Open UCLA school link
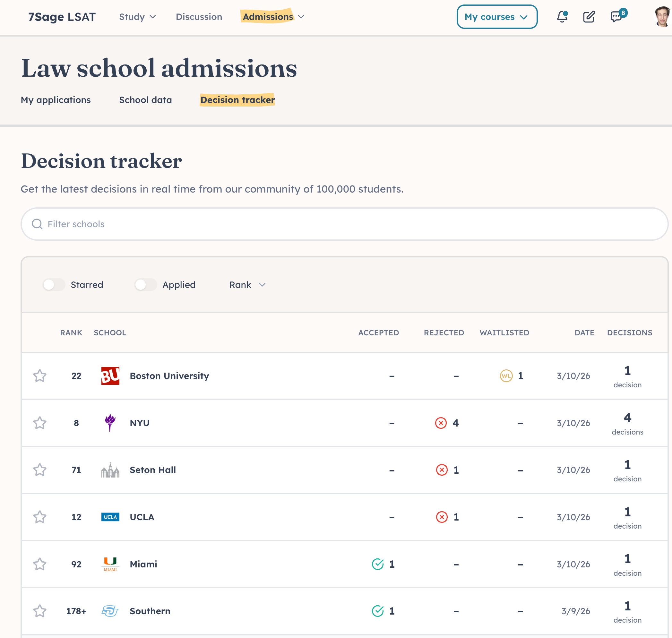Screen dimensions: 672x638 pos(142,517)
